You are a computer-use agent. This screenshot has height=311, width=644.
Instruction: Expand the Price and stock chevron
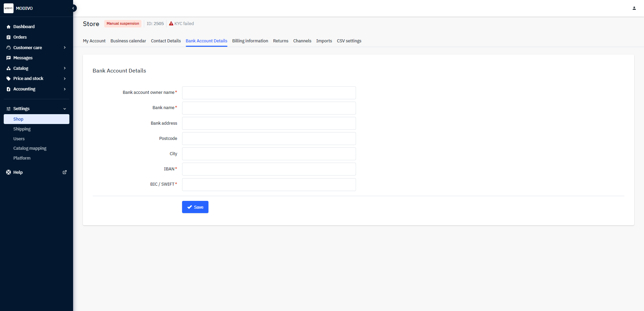[x=65, y=79]
